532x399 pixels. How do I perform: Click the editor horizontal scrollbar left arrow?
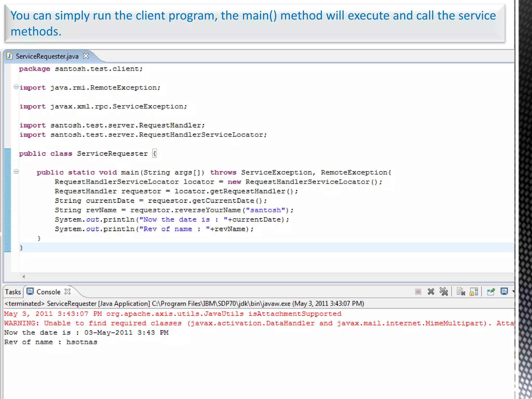pyautogui.click(x=24, y=277)
